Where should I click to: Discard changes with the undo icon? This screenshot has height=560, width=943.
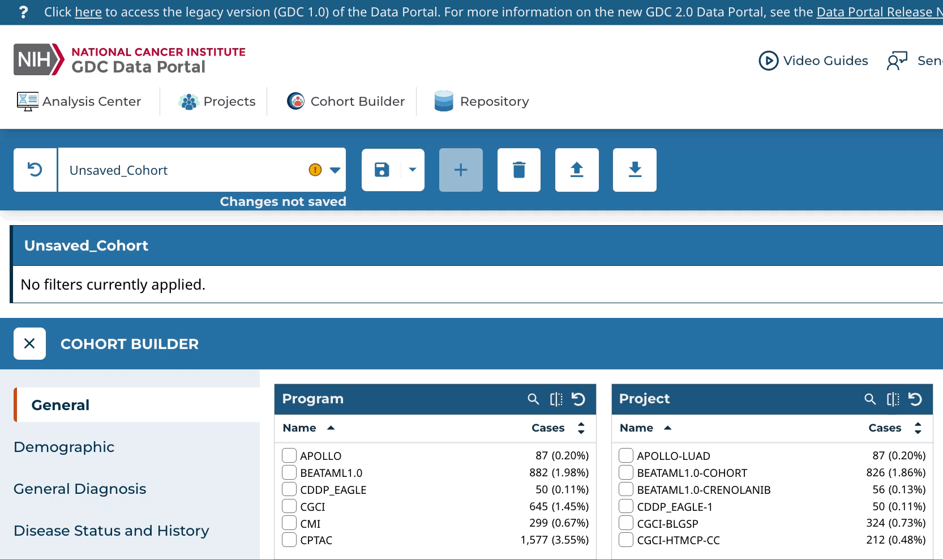pos(35,170)
